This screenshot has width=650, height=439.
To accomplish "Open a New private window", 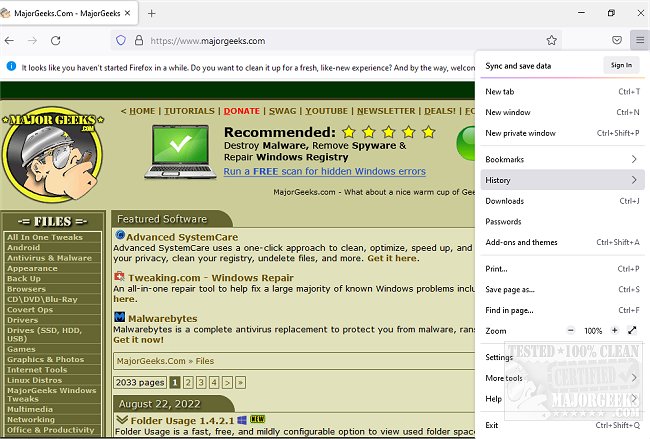I will point(562,133).
